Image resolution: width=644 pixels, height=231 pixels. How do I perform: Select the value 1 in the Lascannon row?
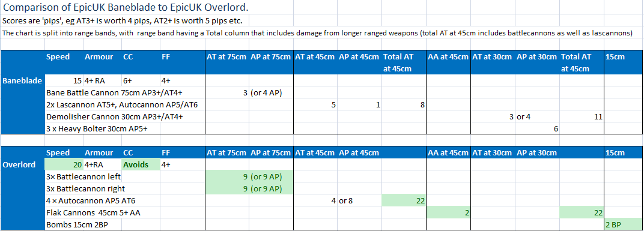[x=359, y=104]
